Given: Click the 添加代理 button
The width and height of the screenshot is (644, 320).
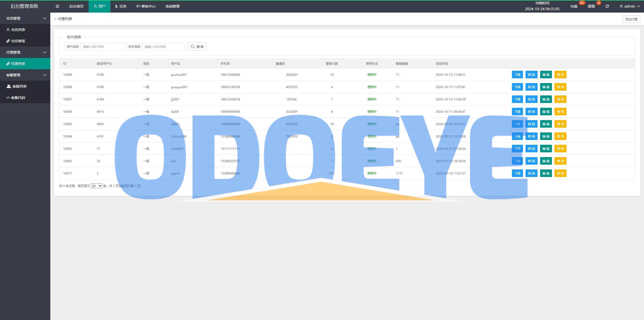Looking at the screenshot, I should (631, 19).
